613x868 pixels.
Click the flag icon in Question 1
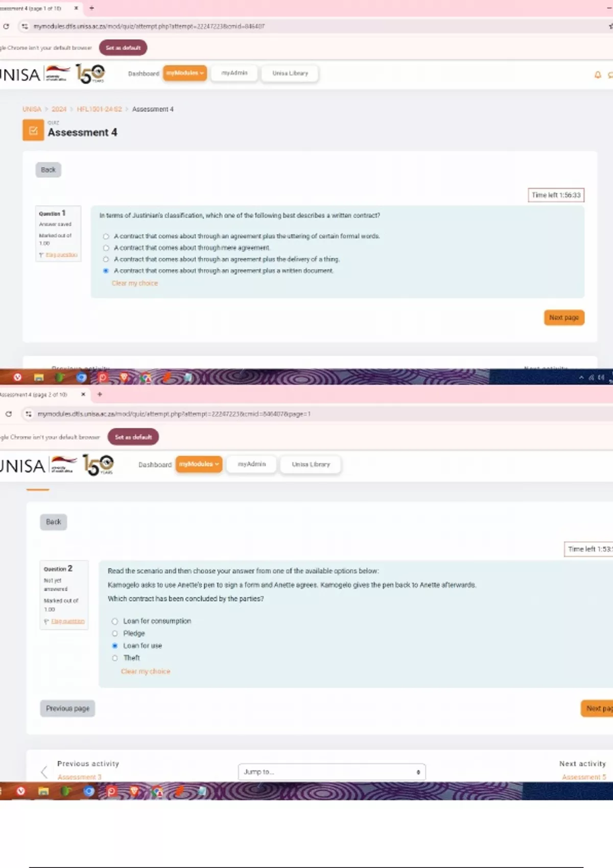[42, 255]
